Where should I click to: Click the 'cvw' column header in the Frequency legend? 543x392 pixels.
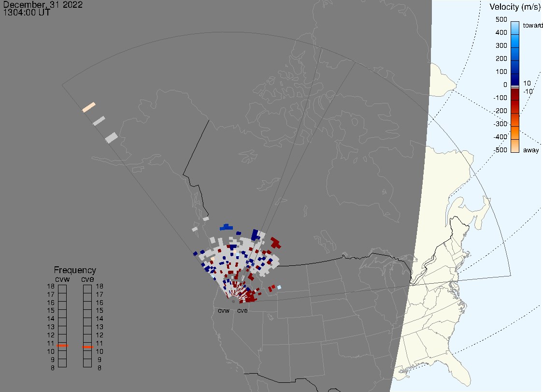(62, 279)
